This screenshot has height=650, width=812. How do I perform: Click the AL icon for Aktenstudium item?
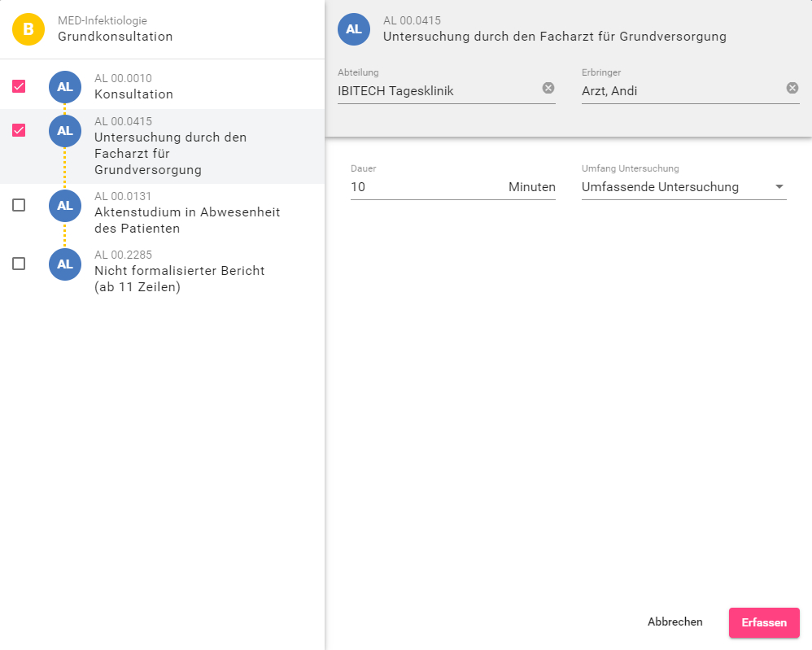(65, 206)
